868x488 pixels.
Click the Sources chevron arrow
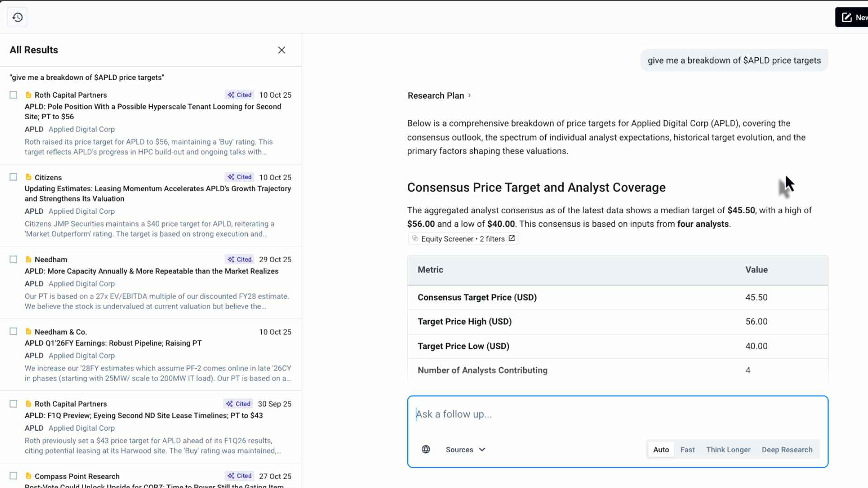click(x=482, y=450)
